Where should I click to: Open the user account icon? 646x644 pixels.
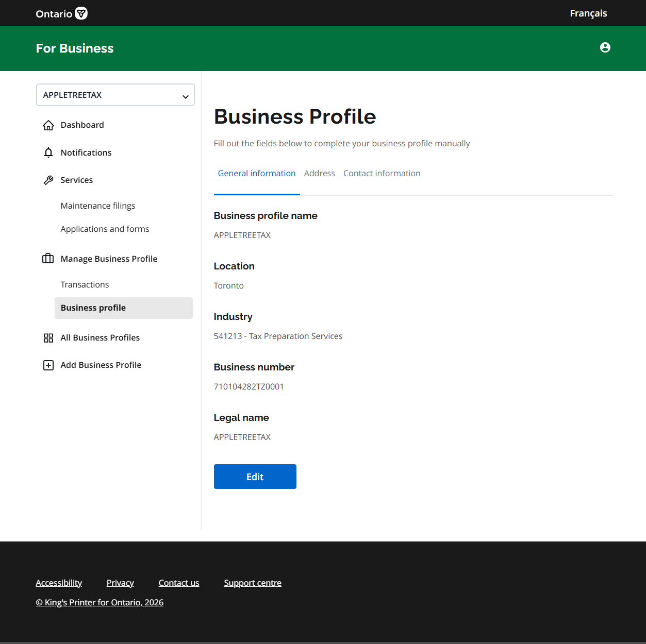click(x=605, y=47)
